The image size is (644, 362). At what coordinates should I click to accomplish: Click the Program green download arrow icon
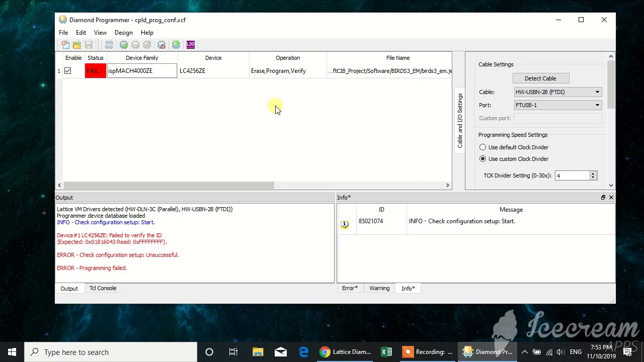(x=176, y=45)
